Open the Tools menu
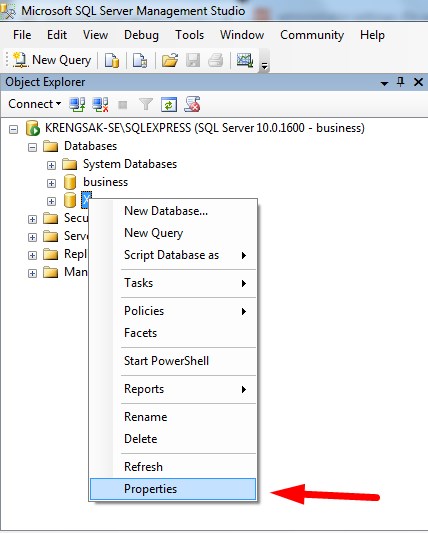 pyautogui.click(x=189, y=35)
